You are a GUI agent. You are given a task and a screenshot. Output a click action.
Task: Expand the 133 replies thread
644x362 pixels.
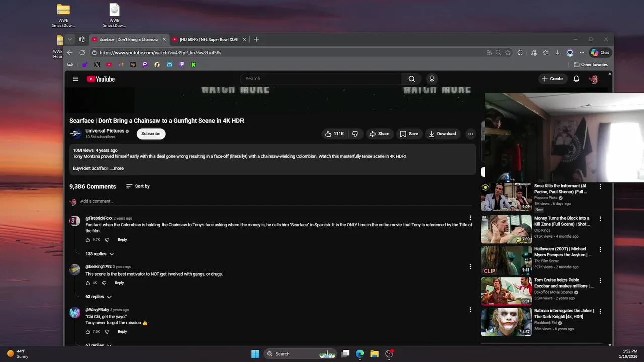point(100,254)
